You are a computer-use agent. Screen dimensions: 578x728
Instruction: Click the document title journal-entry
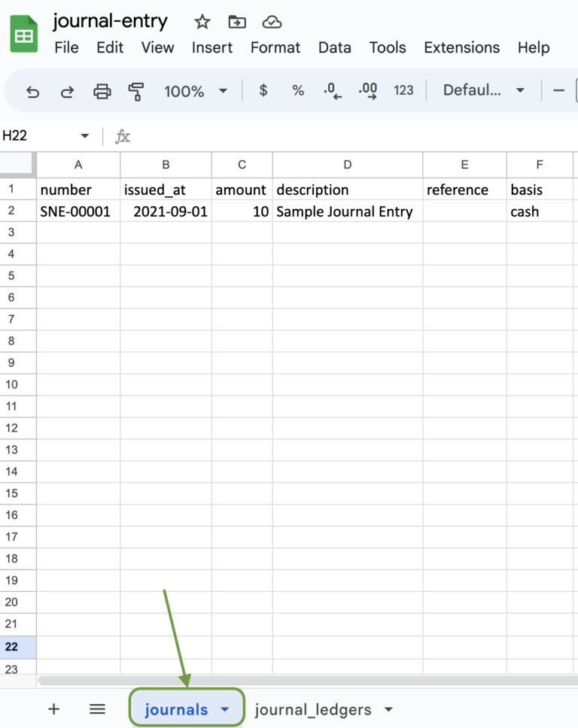pyautogui.click(x=110, y=21)
